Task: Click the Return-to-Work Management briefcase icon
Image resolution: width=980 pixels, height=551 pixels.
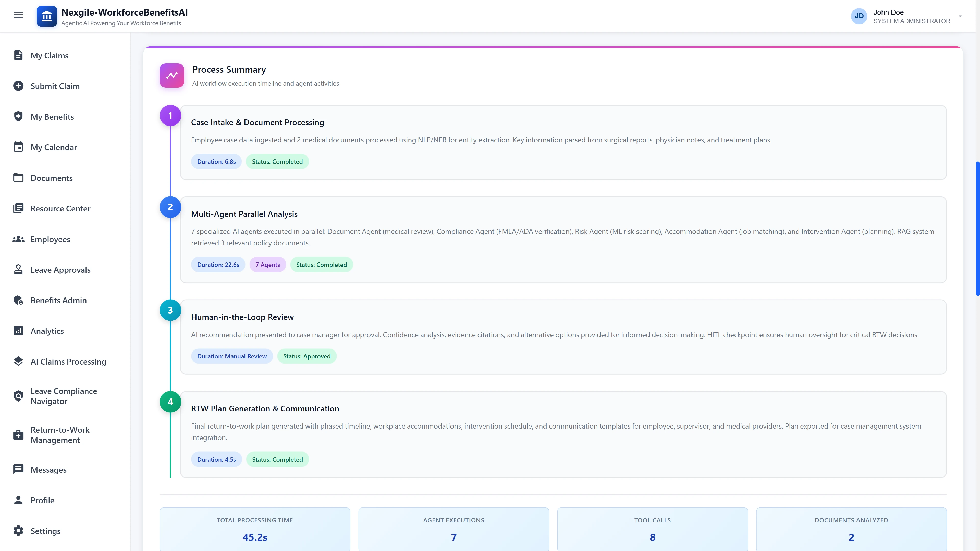Action: click(19, 435)
